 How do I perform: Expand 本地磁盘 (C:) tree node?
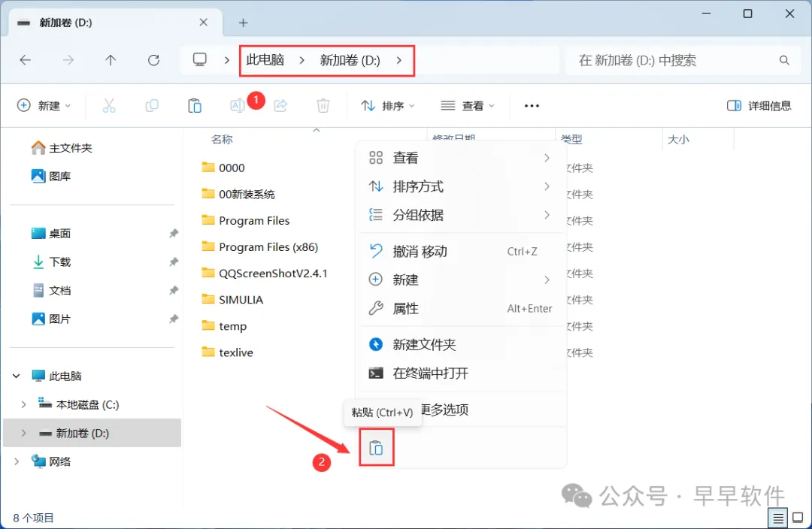tap(23, 404)
